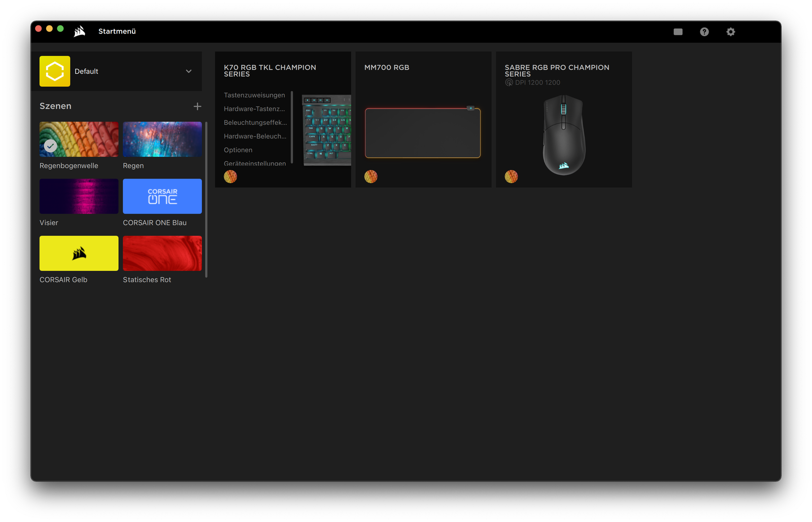Screen dimensions: 812x522
Task: Open Optionen for the K70 keyboard
Action: pos(238,150)
